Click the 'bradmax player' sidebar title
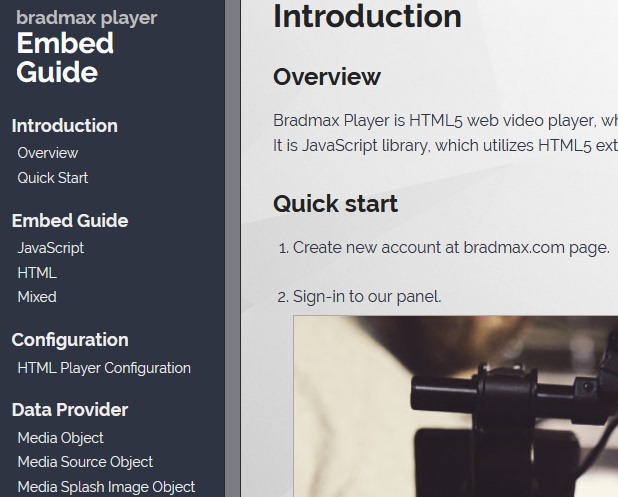Image resolution: width=618 pixels, height=497 pixels. coord(86,18)
